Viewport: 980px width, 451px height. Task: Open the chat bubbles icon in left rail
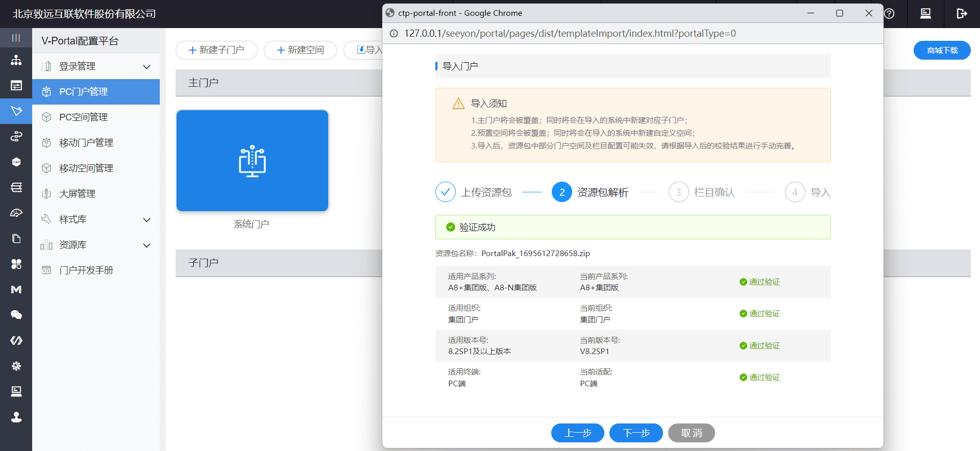point(16,315)
